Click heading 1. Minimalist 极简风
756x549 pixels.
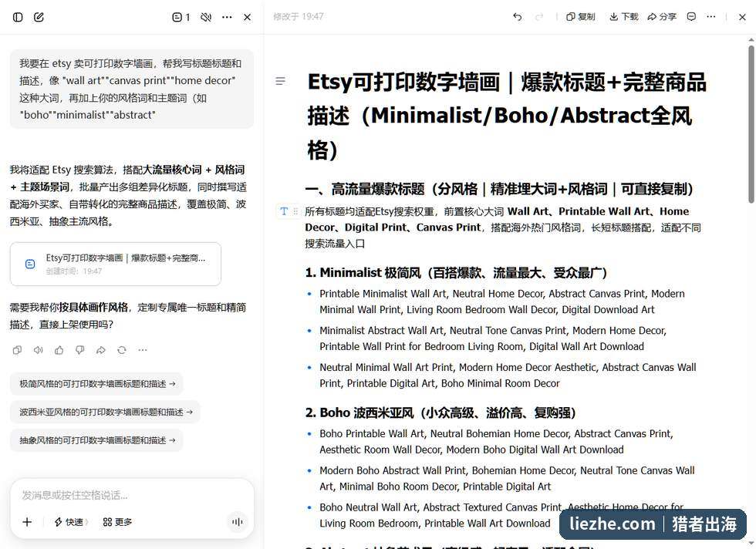pyautogui.click(x=456, y=273)
